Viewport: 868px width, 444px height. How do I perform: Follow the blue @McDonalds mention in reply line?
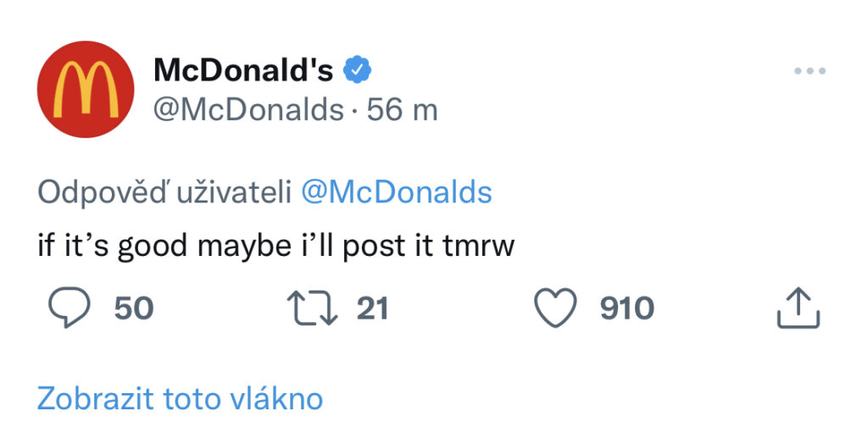[x=397, y=192]
